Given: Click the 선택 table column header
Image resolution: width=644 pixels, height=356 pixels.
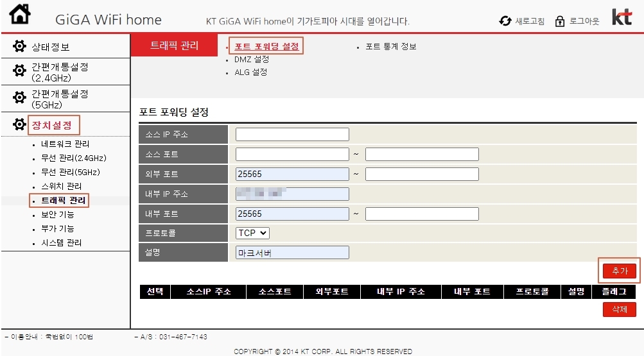Looking at the screenshot, I should tap(155, 292).
